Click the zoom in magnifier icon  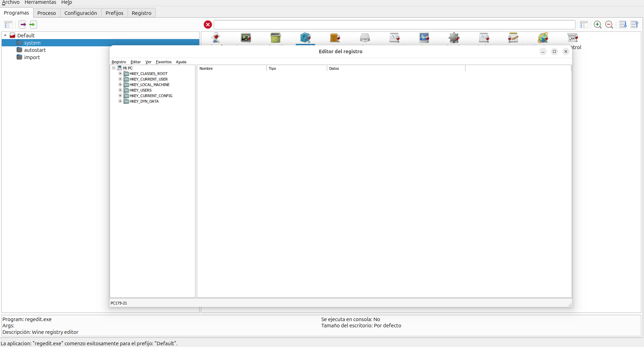point(597,25)
